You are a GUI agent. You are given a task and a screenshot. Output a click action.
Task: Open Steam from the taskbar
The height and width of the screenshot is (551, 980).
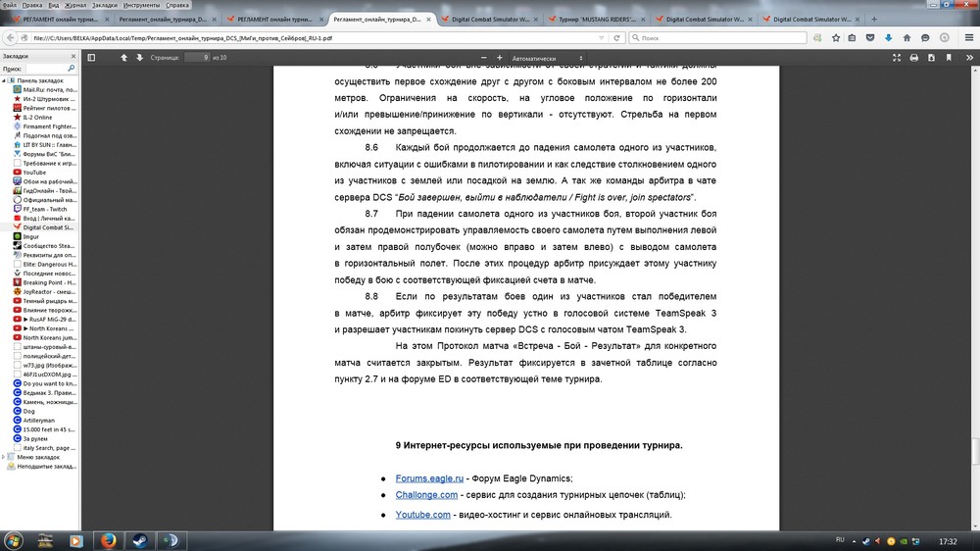click(139, 540)
